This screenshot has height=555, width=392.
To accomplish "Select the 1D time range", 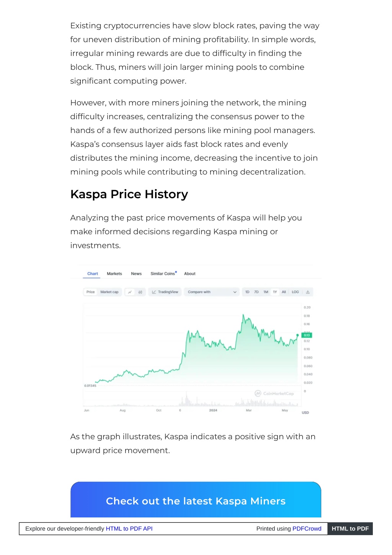I will 247,292.
